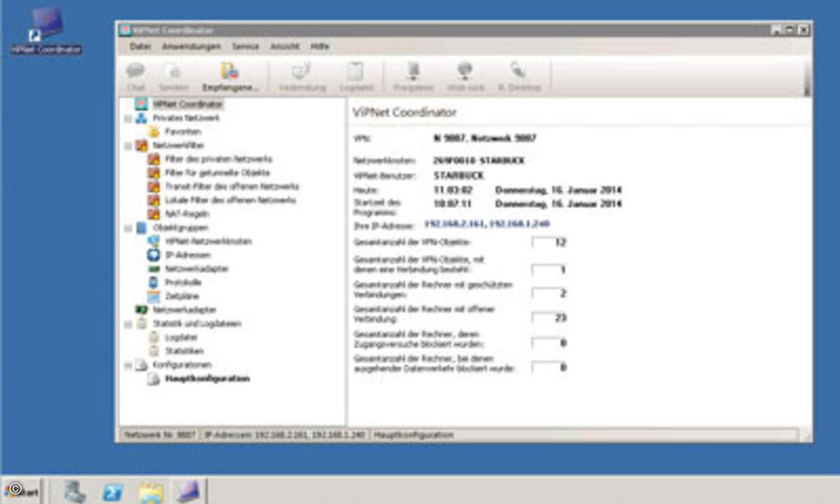Select the ViPNet Coordinator root tree node

188,104
